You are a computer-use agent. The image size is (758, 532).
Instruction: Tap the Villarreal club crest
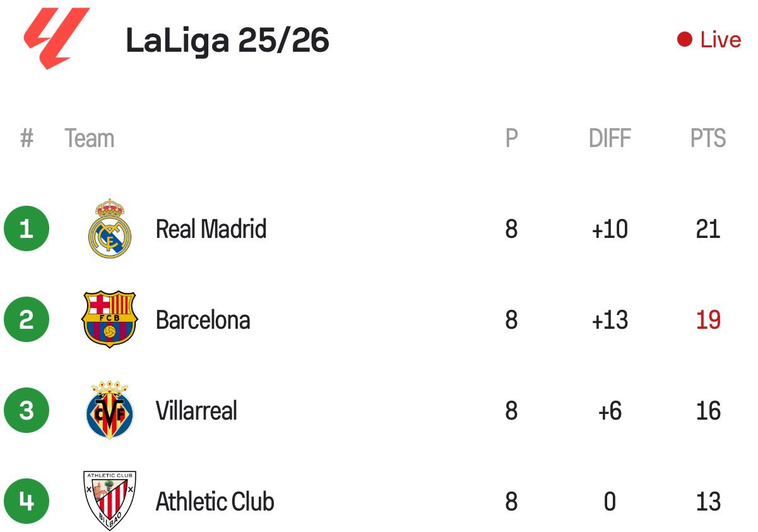pos(110,410)
